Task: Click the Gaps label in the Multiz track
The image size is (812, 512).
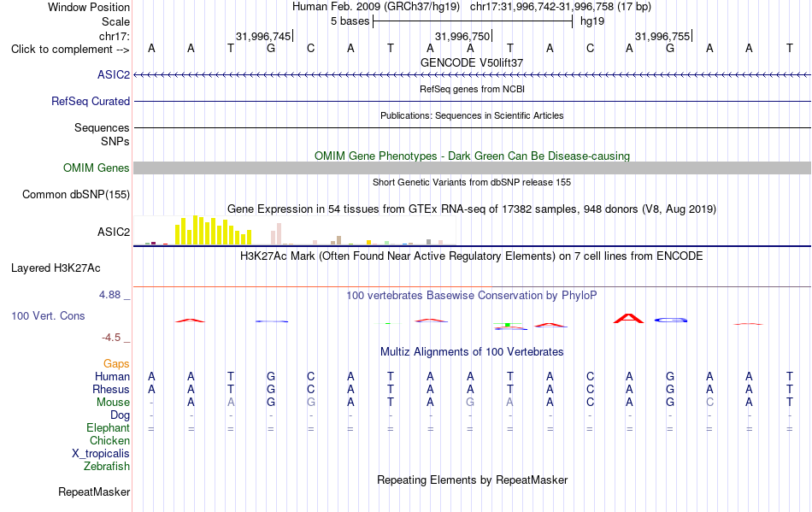Action: 116,364
